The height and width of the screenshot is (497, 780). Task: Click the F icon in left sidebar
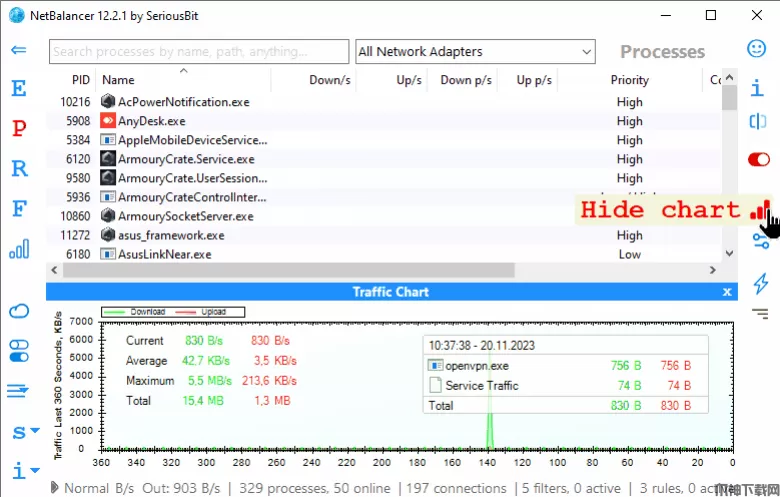18,208
